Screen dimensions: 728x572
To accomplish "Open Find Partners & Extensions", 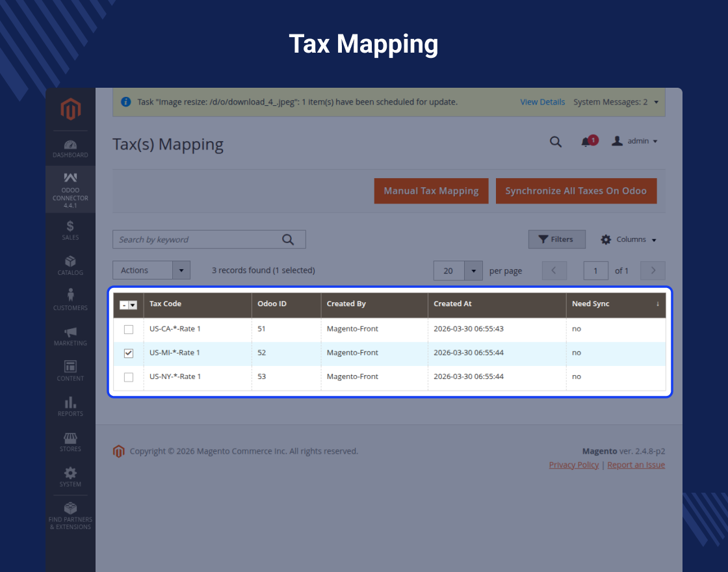I will click(x=71, y=516).
